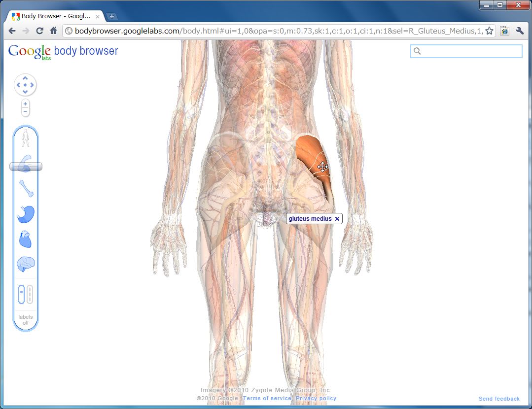Click the pan navigation compass control
The image size is (532, 409).
[25, 85]
